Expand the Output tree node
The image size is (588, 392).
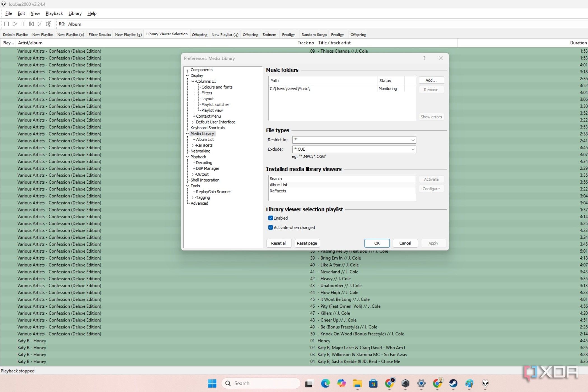193,174
